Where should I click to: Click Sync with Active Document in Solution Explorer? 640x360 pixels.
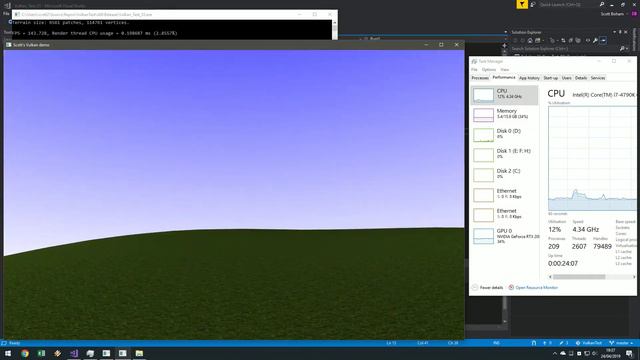point(563,40)
